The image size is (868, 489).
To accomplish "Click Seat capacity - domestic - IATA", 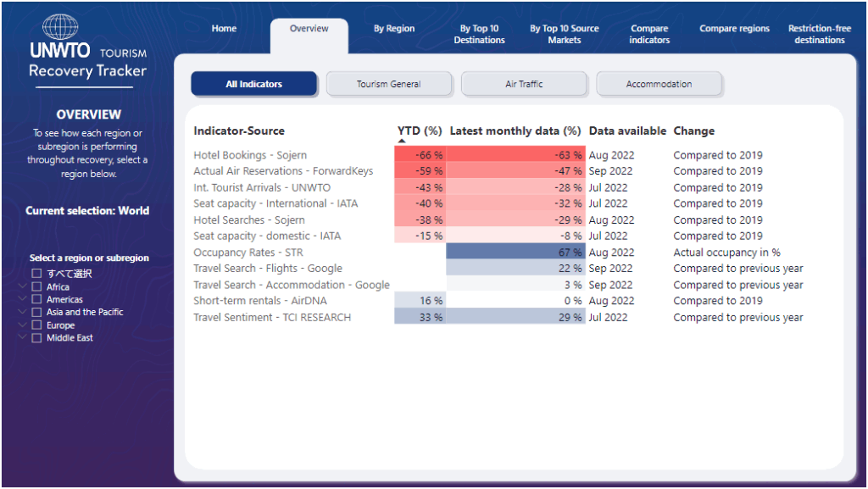I will (x=267, y=236).
